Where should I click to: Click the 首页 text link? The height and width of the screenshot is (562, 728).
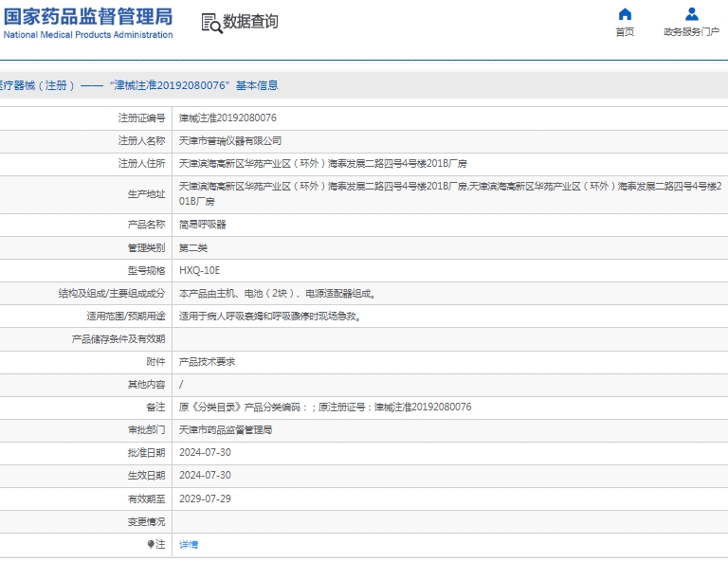coord(625,32)
